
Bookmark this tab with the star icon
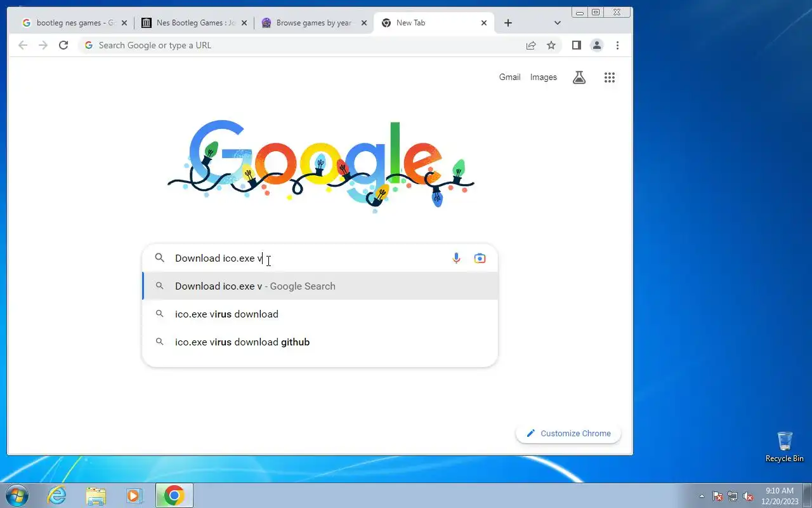(551, 45)
